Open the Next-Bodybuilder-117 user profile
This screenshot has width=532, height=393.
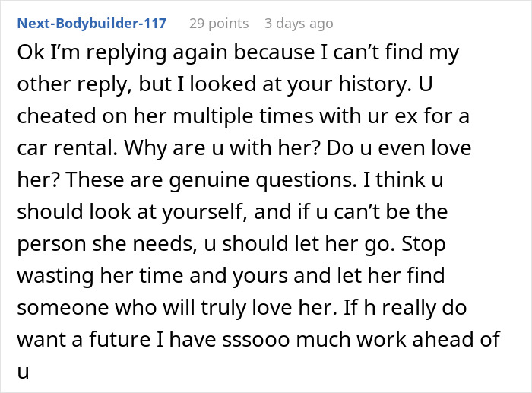(92, 23)
